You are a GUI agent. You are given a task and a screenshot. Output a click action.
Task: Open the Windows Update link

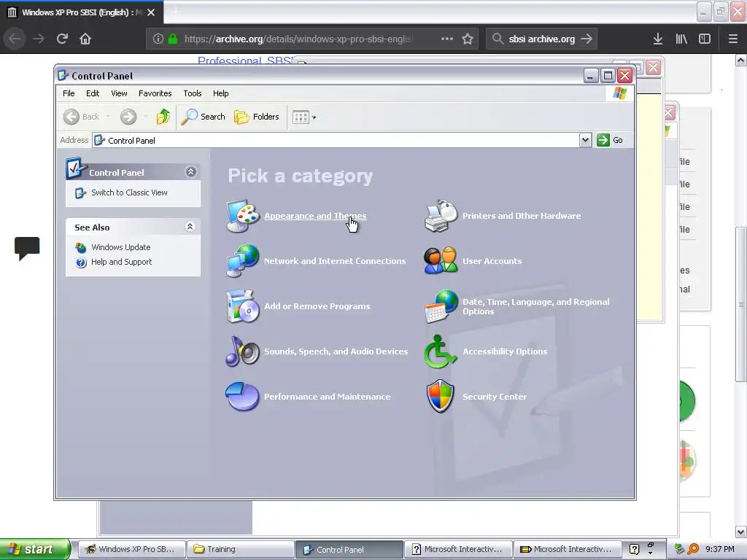[x=120, y=247]
